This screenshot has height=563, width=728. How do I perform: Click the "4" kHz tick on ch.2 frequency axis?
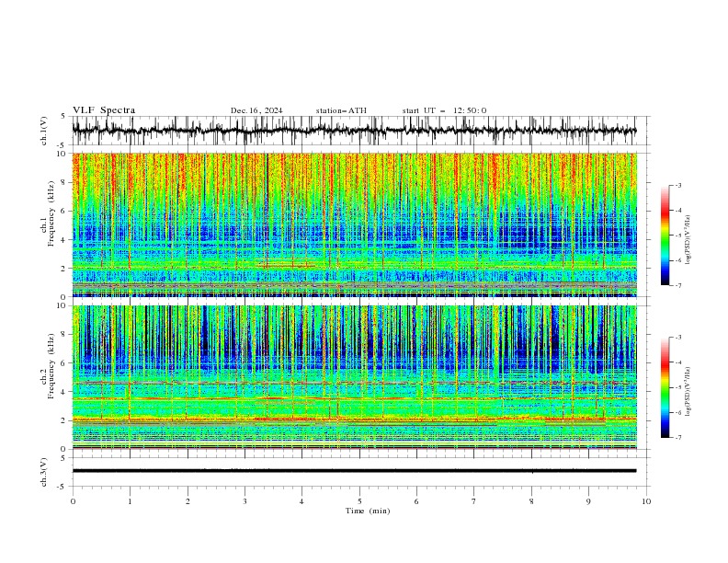pos(65,392)
